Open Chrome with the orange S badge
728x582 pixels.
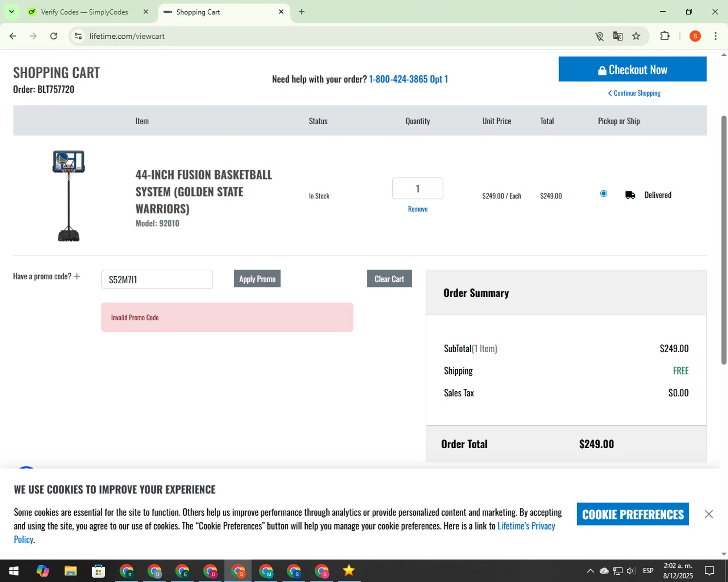[238, 571]
